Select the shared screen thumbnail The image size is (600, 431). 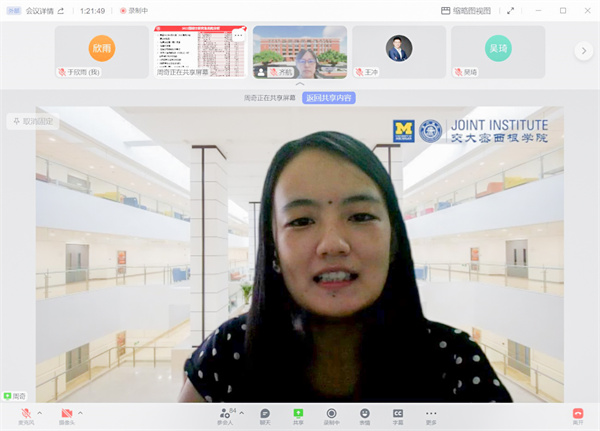[201, 52]
